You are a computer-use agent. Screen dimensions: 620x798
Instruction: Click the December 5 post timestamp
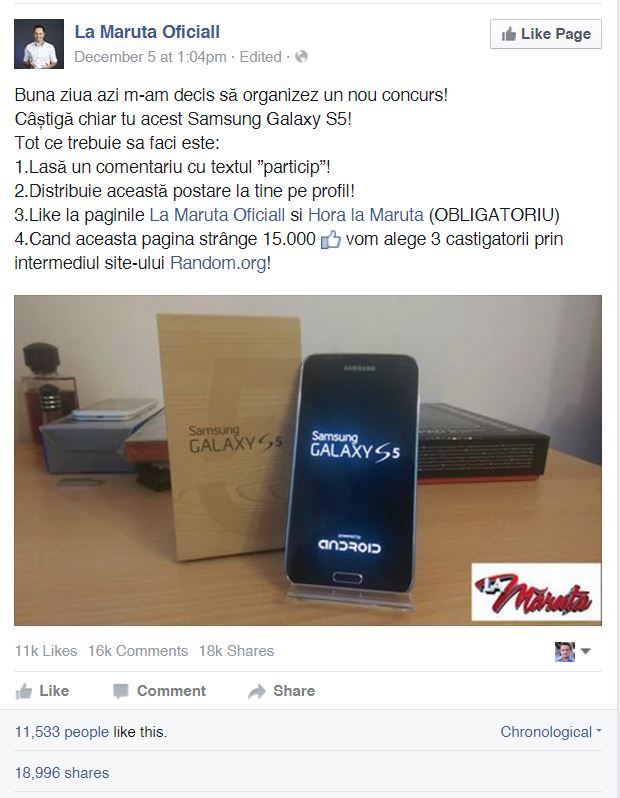coord(150,57)
